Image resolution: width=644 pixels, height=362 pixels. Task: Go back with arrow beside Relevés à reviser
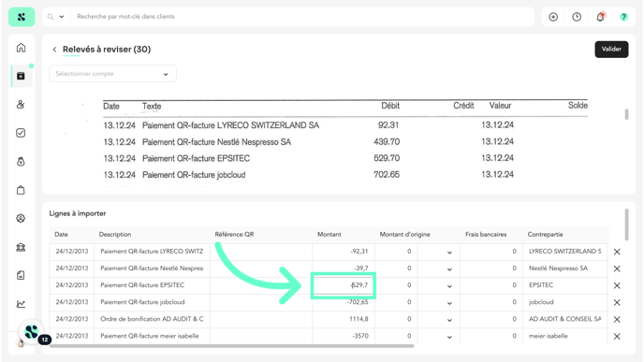pos(54,50)
